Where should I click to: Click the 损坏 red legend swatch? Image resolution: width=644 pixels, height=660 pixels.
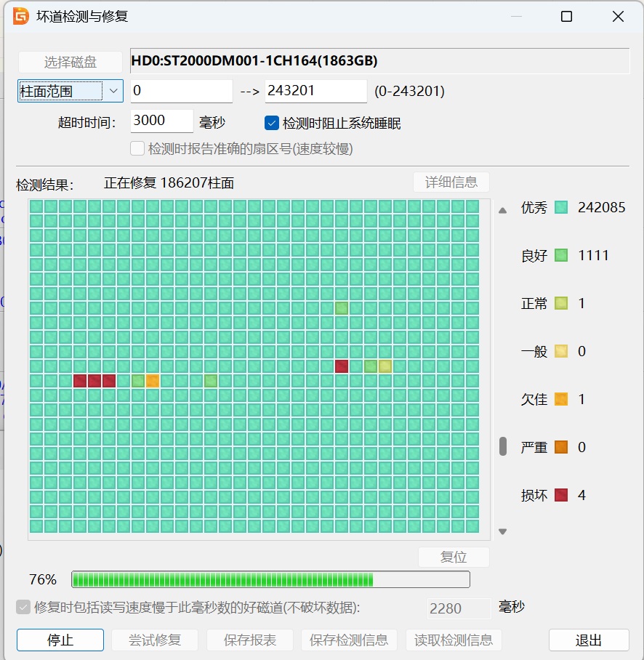(x=561, y=495)
